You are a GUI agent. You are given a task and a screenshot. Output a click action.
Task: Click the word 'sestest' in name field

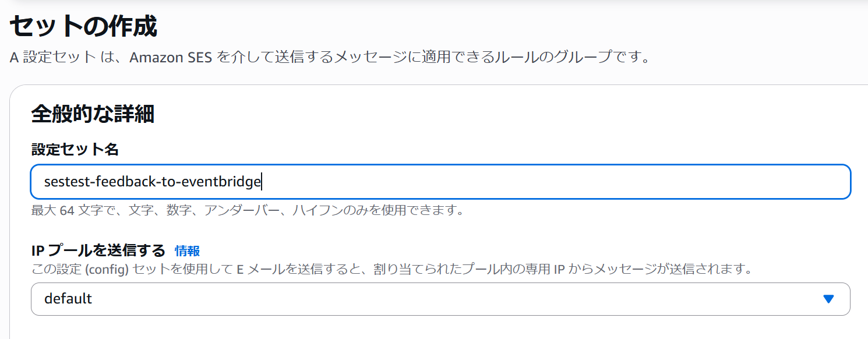[x=64, y=182]
